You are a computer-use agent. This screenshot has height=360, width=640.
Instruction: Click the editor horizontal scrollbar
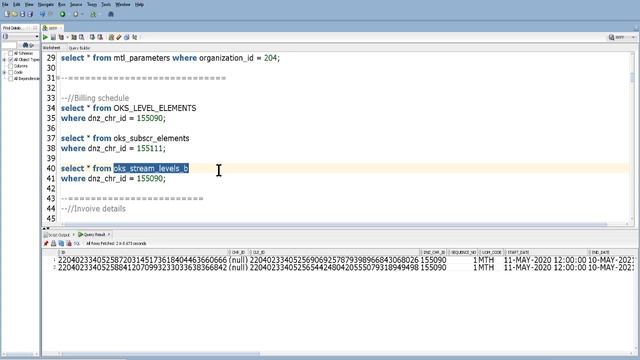click(335, 224)
